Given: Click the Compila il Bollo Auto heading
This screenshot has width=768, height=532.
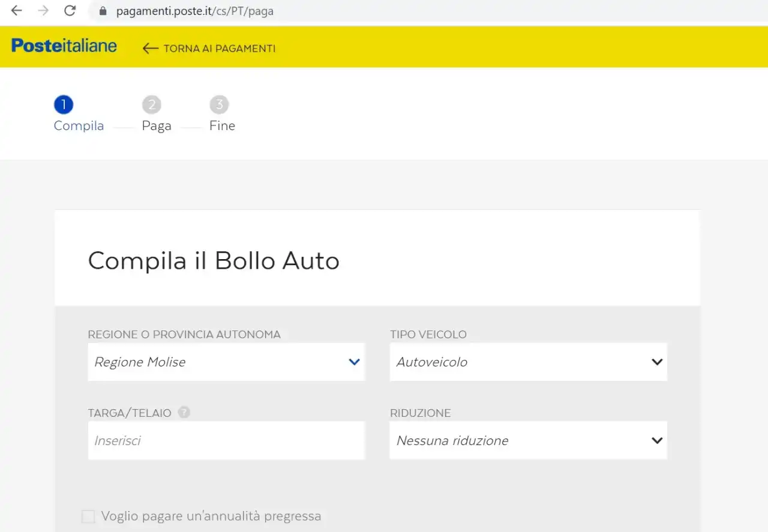Looking at the screenshot, I should pyautogui.click(x=214, y=261).
